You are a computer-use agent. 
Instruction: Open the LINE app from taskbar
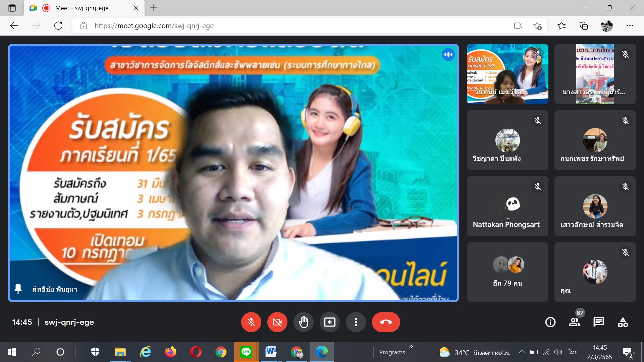point(246,352)
